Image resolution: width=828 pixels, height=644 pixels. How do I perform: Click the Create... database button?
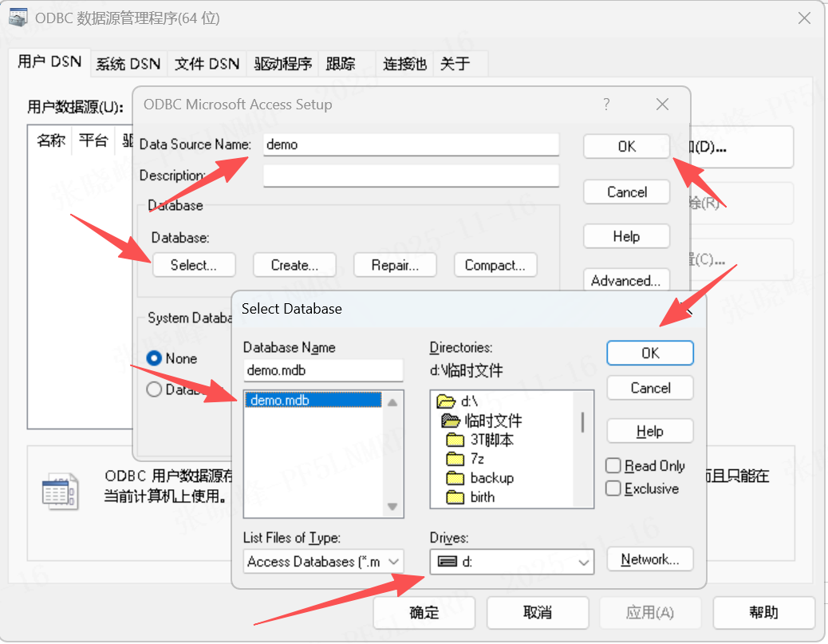[x=294, y=265]
